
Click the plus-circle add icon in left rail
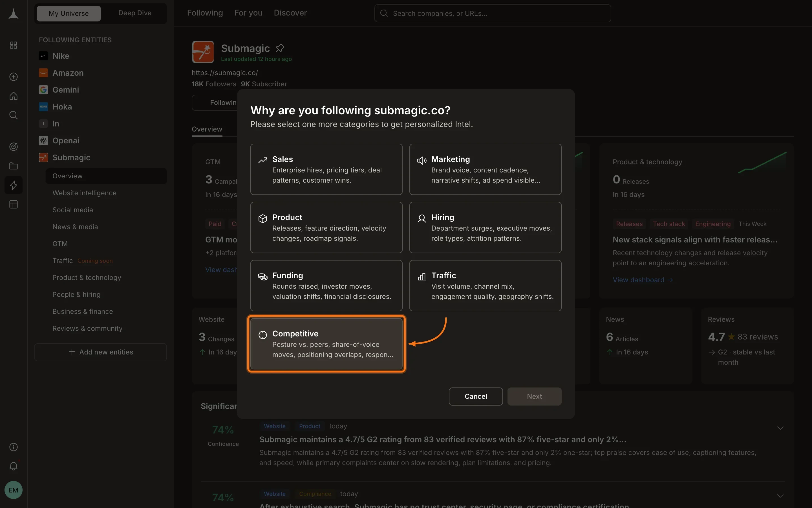coord(14,77)
